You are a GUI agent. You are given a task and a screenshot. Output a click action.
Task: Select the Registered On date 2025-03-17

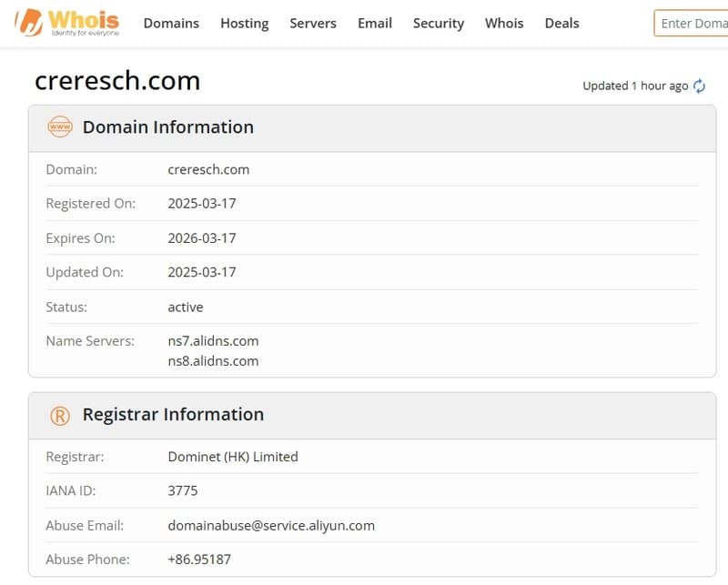point(202,204)
